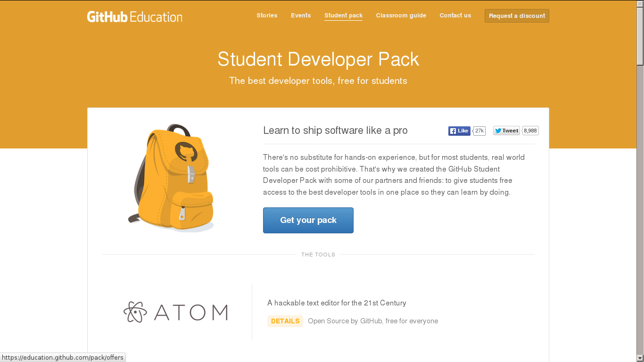This screenshot has width=644, height=362.
Task: Open the 8,988 tweet count
Action: point(530,131)
